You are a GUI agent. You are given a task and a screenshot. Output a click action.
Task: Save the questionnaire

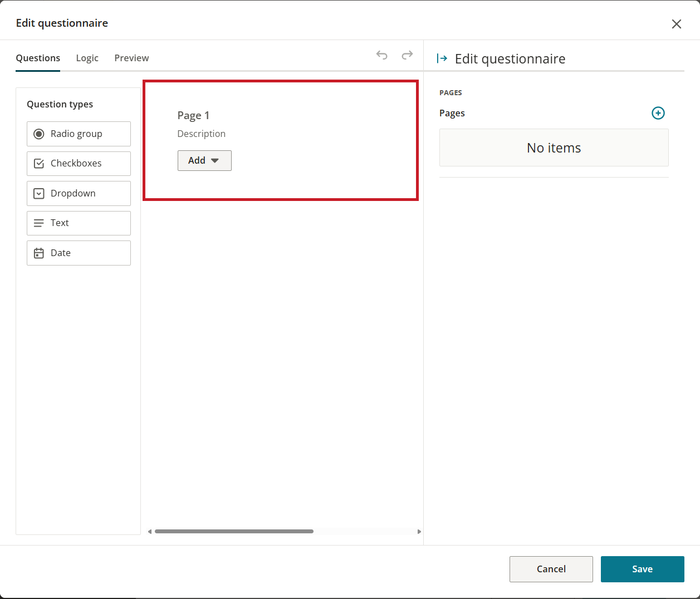coord(642,569)
